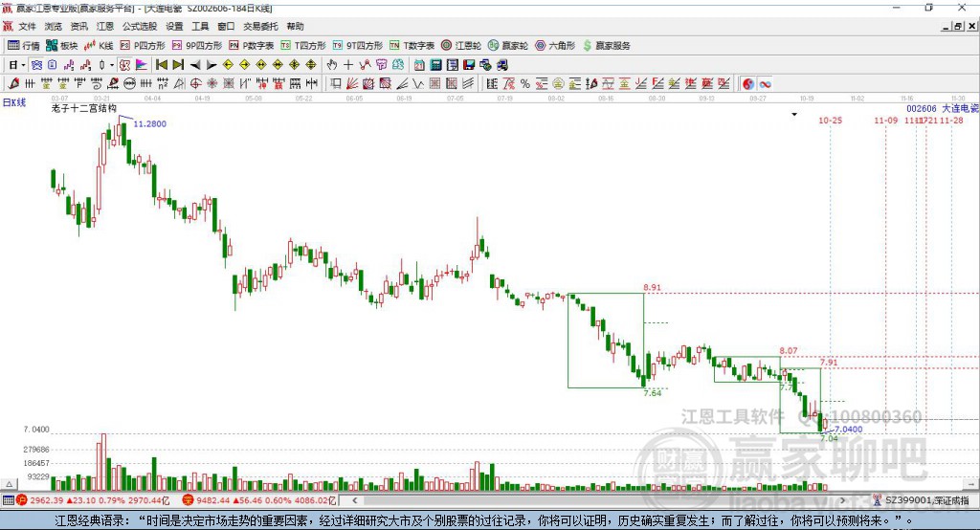This screenshot has width=980, height=530.
Task: Click the 8.91 price level label
Action: [x=652, y=288]
